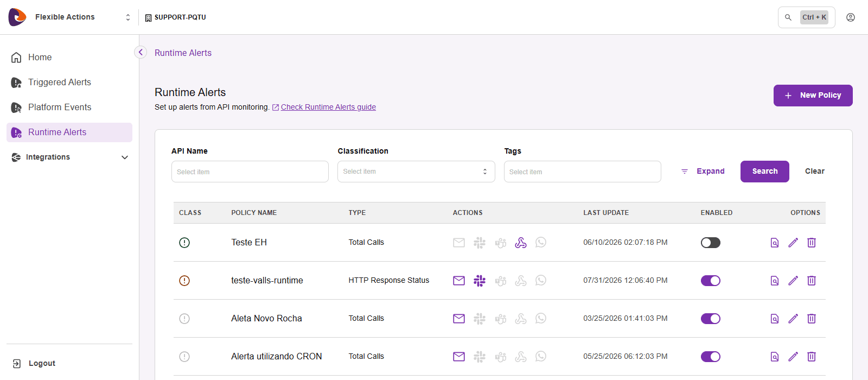Click the WhatsApp icon in Teste EH row

click(541, 243)
